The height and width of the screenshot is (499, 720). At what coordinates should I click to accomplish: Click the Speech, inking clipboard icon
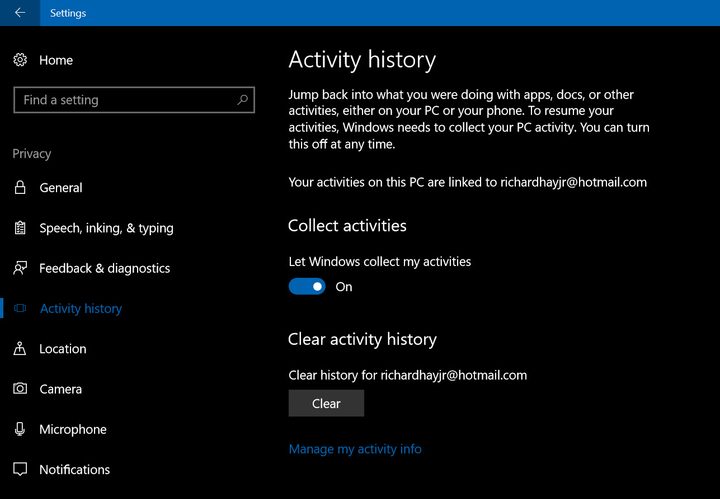pos(20,228)
